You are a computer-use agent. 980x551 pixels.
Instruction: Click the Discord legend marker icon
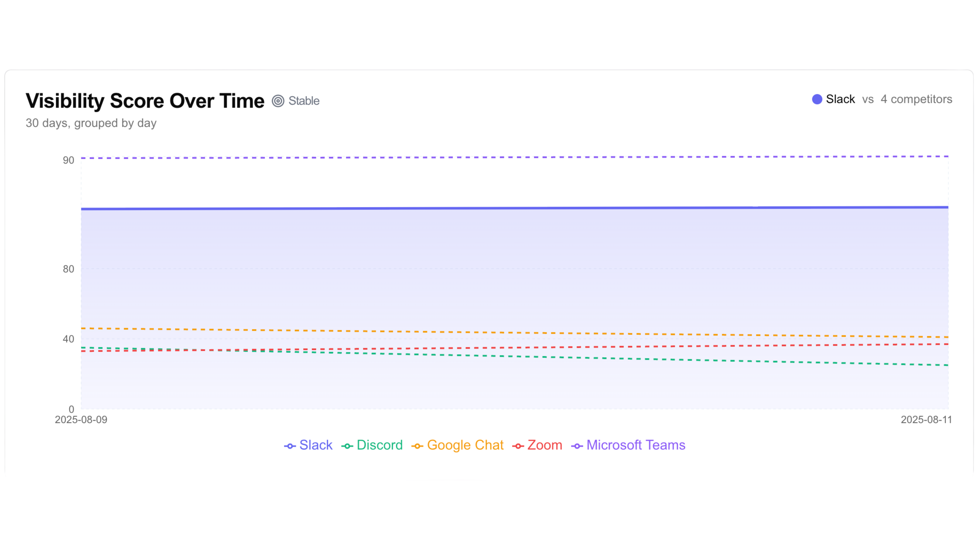tap(347, 446)
